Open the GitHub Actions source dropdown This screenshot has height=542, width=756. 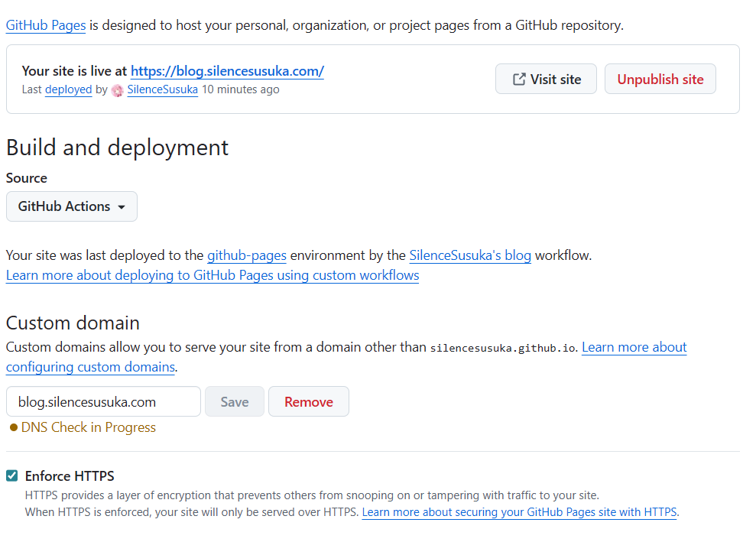[x=72, y=206]
